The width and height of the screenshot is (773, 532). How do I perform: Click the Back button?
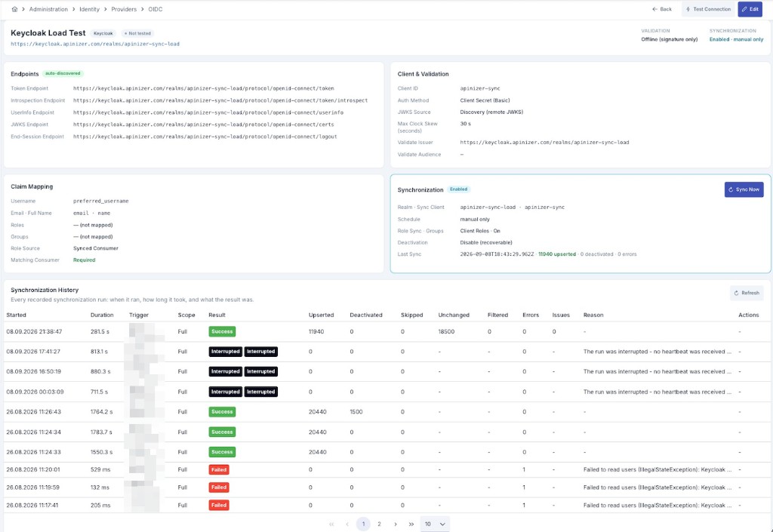661,9
